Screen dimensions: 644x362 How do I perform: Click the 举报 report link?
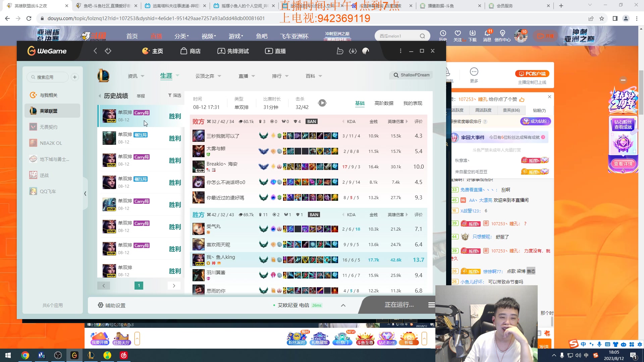[x=141, y=96]
